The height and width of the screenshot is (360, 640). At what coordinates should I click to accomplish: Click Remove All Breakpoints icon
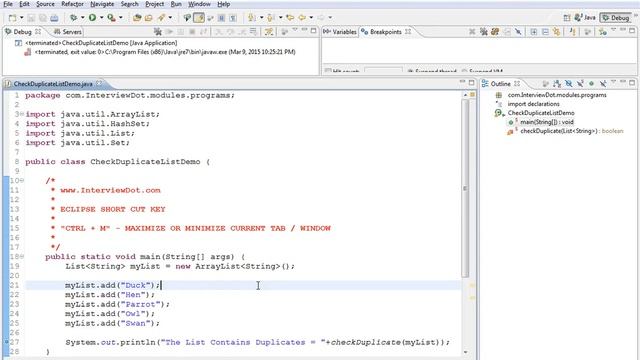click(483, 31)
